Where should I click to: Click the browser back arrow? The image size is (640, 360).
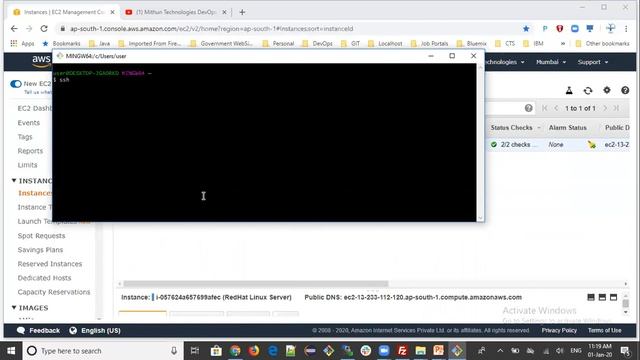pos(14,29)
